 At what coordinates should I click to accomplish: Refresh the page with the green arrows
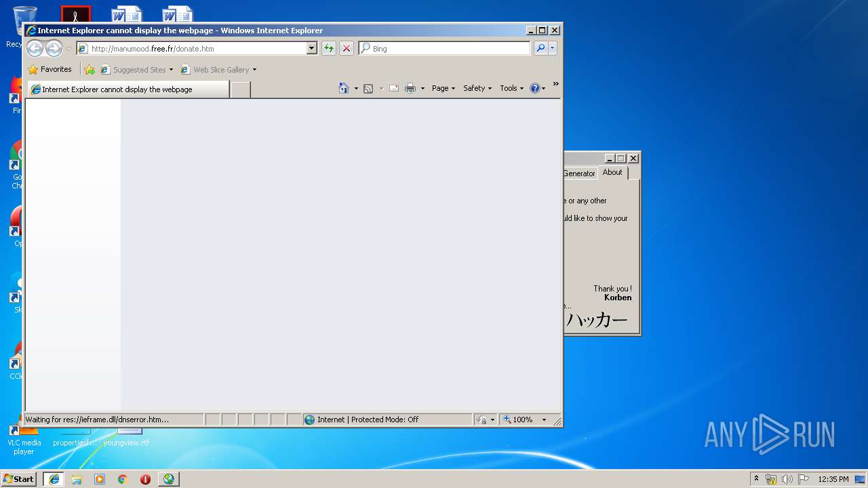(x=329, y=48)
